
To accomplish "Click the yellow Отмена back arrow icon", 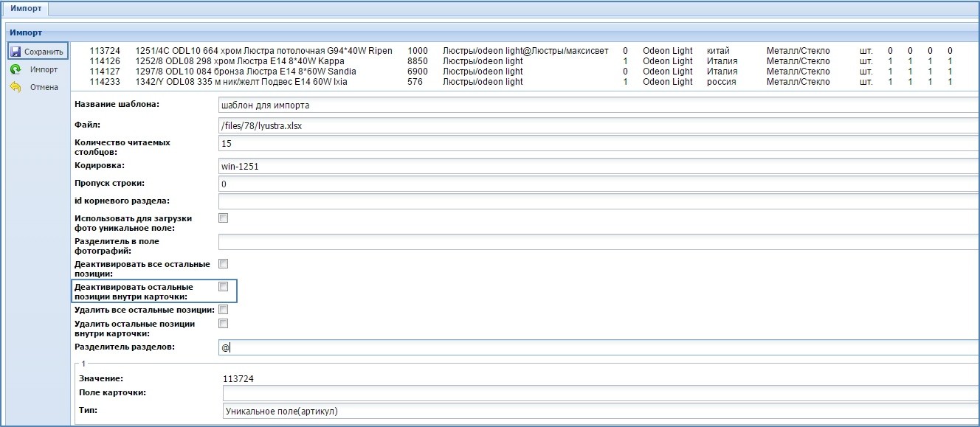I will tap(15, 87).
